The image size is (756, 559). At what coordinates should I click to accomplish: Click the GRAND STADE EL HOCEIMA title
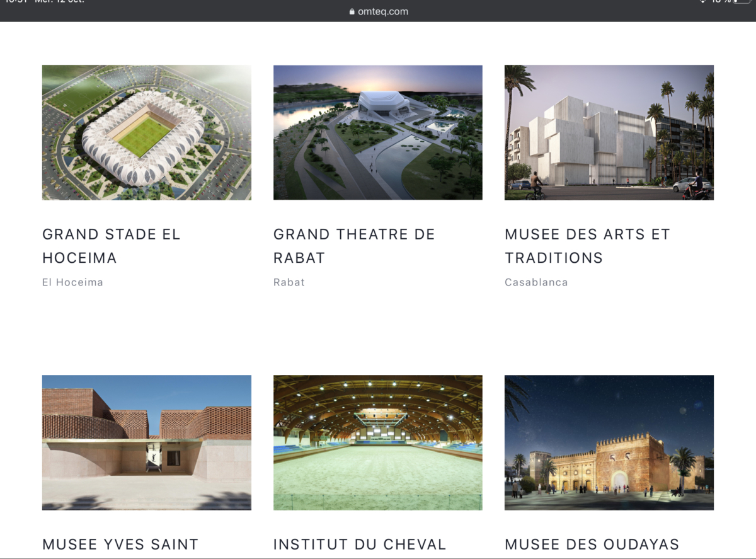(x=112, y=246)
